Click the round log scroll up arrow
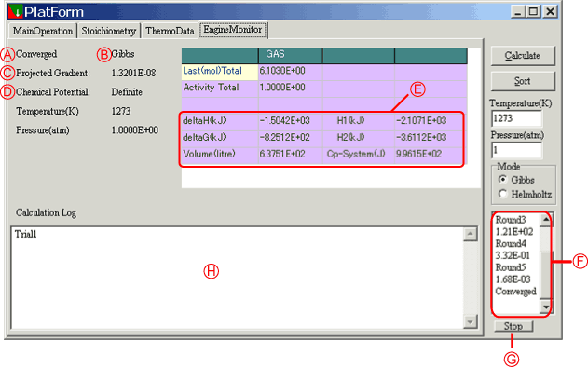The image size is (588, 368). coord(546,220)
